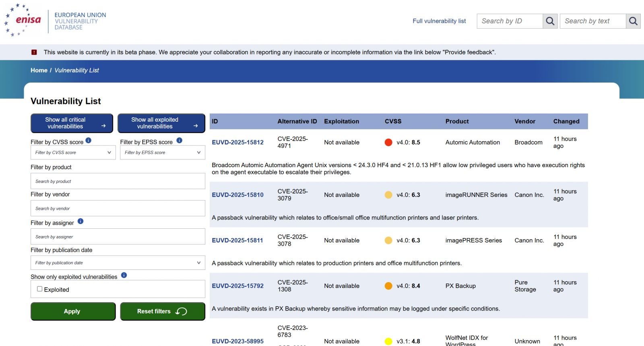Viewport: 644px width, 346px height.
Task: Click the imagePRESS Series product cell
Action: (473, 240)
